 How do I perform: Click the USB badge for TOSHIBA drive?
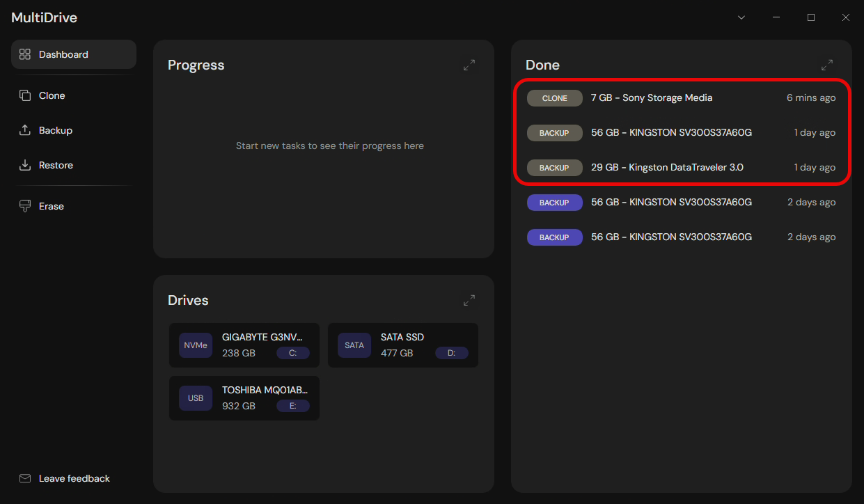pyautogui.click(x=196, y=398)
